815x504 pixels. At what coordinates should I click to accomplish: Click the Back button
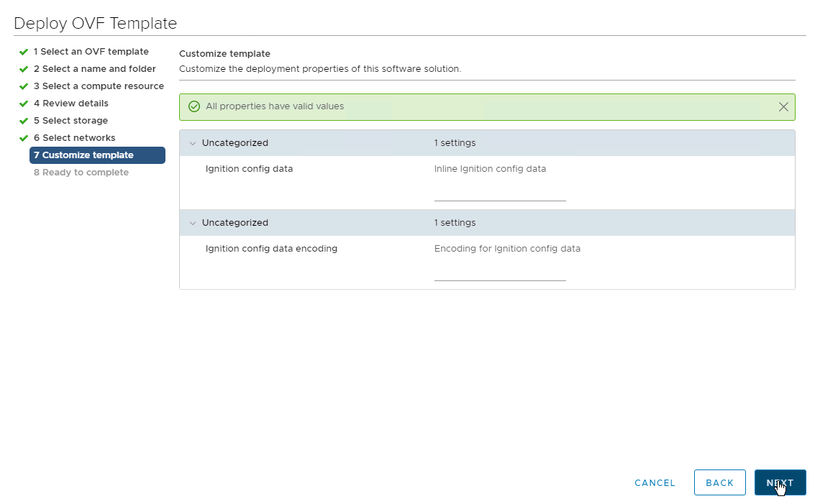(x=719, y=482)
